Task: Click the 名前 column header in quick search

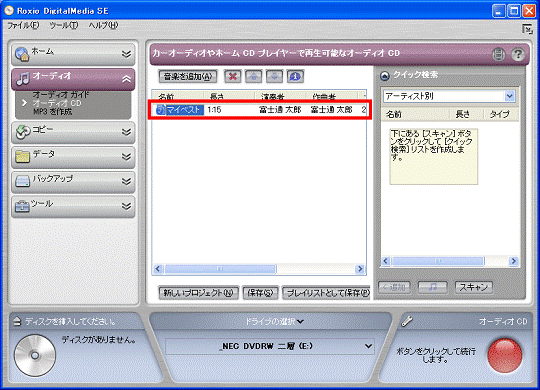Action: click(x=415, y=114)
